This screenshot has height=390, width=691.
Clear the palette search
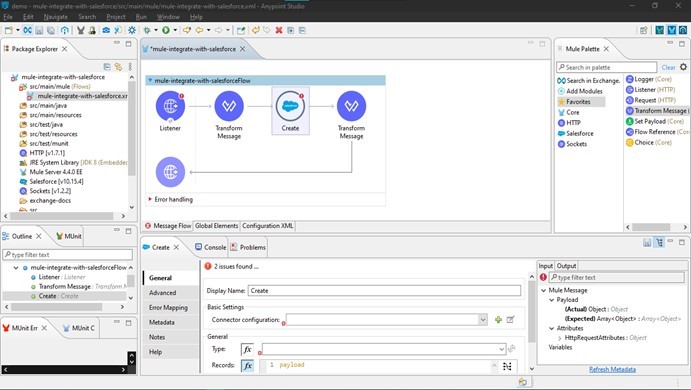pos(668,67)
